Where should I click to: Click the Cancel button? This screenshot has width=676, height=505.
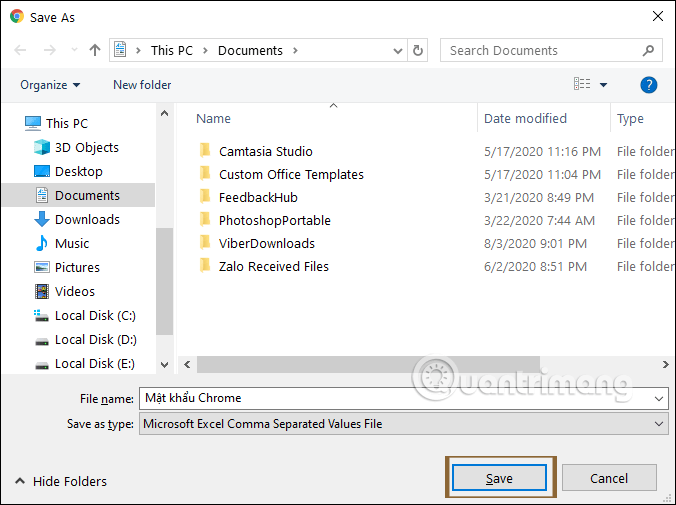tap(608, 478)
